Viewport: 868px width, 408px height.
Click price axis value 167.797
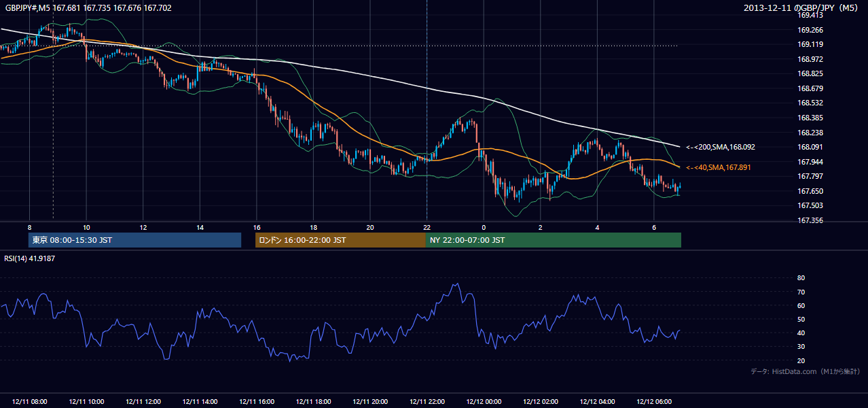pyautogui.click(x=810, y=176)
